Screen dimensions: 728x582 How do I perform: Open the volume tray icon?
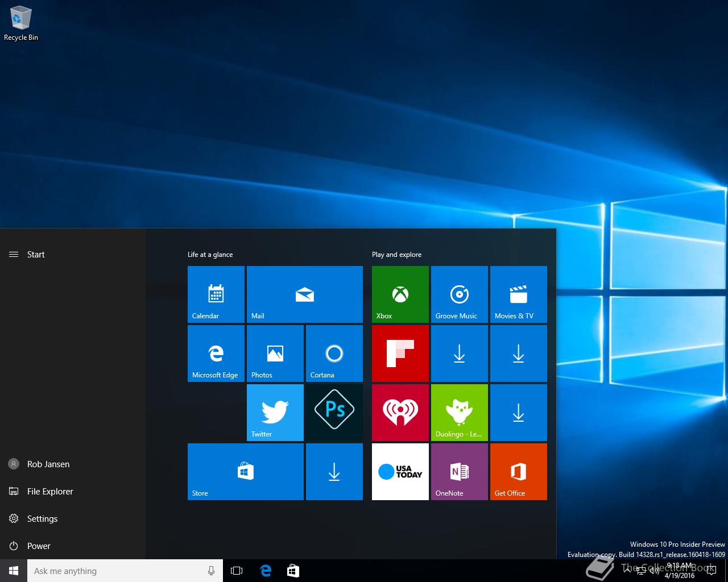tap(654, 571)
